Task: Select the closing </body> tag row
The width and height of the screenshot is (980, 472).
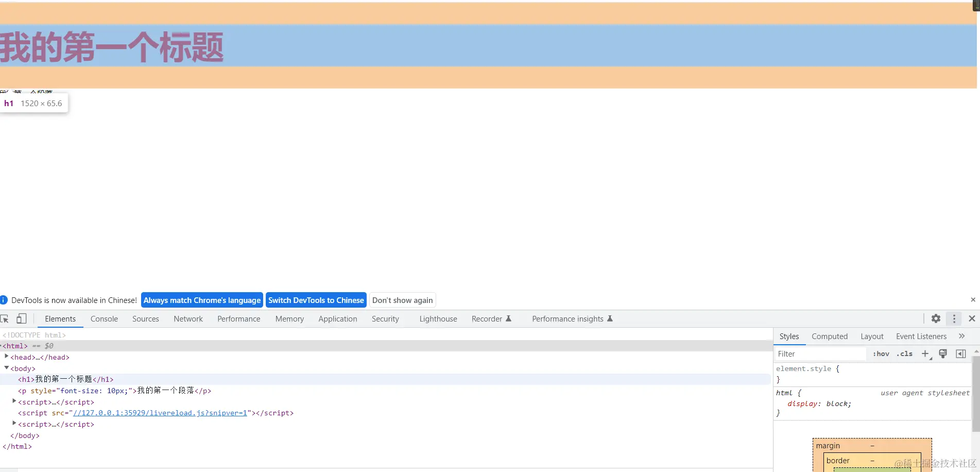Action: click(x=25, y=435)
